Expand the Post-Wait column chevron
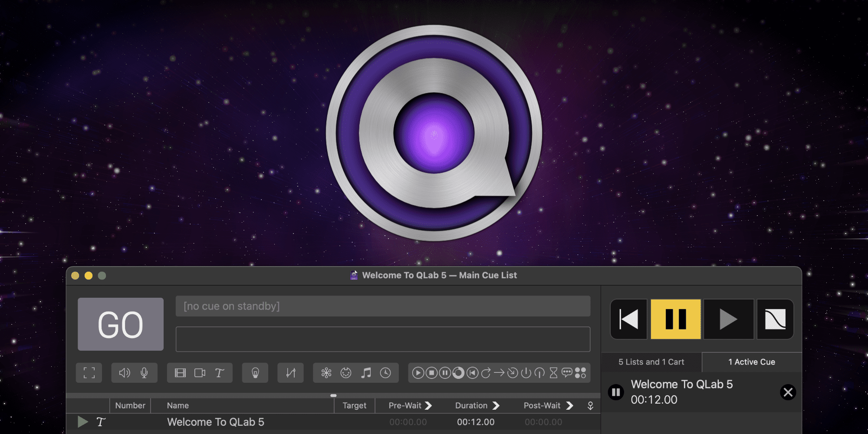Viewport: 868px width, 434px height. (x=570, y=405)
